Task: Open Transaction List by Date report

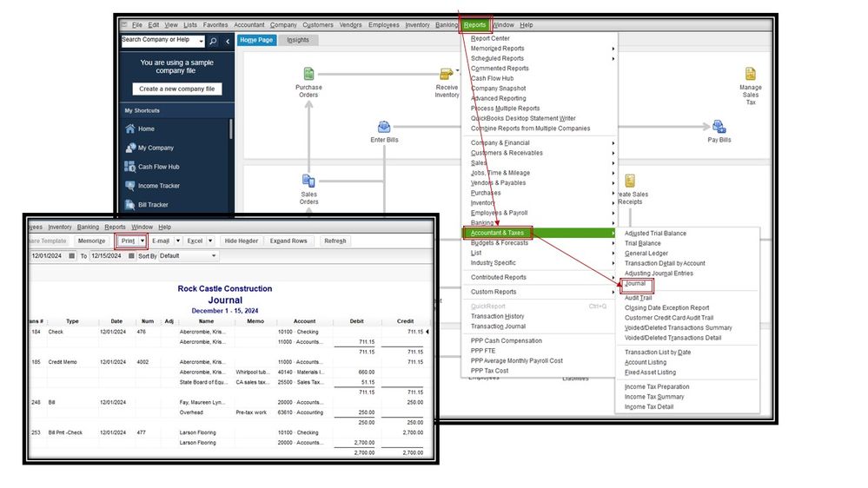Action: 657,353
